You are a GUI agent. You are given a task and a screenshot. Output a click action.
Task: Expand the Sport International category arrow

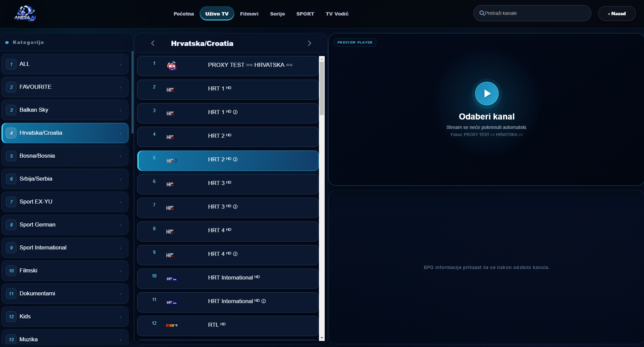tap(120, 248)
